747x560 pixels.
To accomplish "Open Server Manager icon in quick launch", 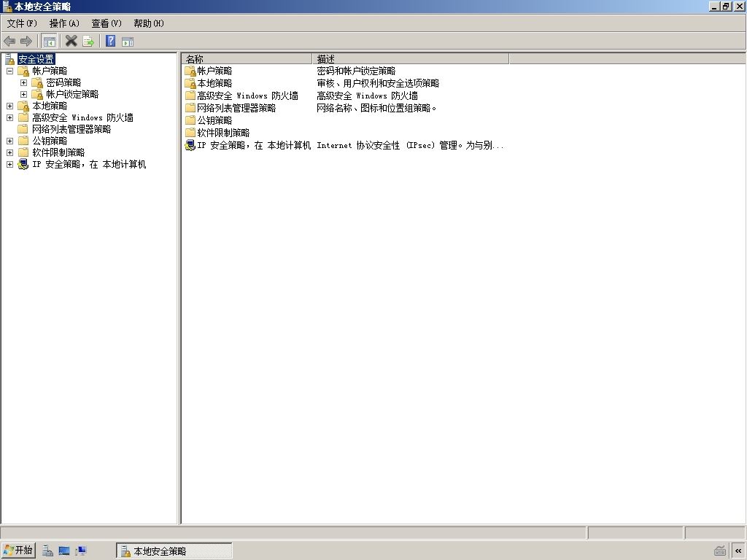I will pyautogui.click(x=47, y=551).
